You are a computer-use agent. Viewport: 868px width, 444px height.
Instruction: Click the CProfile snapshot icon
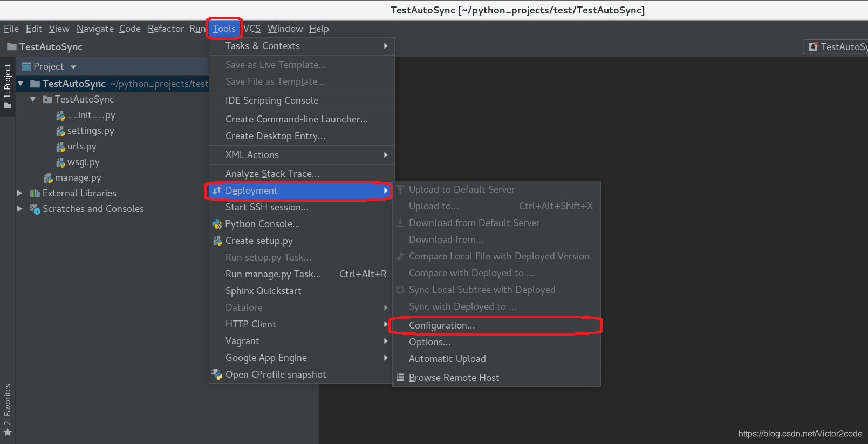(217, 374)
